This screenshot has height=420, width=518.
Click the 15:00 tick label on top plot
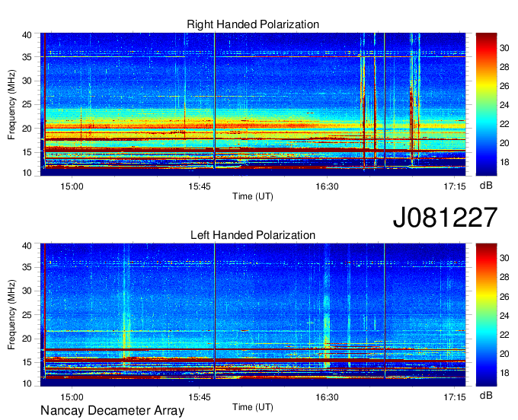pyautogui.click(x=72, y=186)
